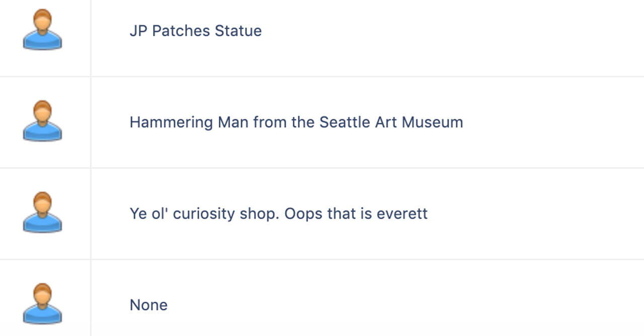Image resolution: width=644 pixels, height=336 pixels.
Task: Select the first respondent's profile picture
Action: [x=42, y=30]
